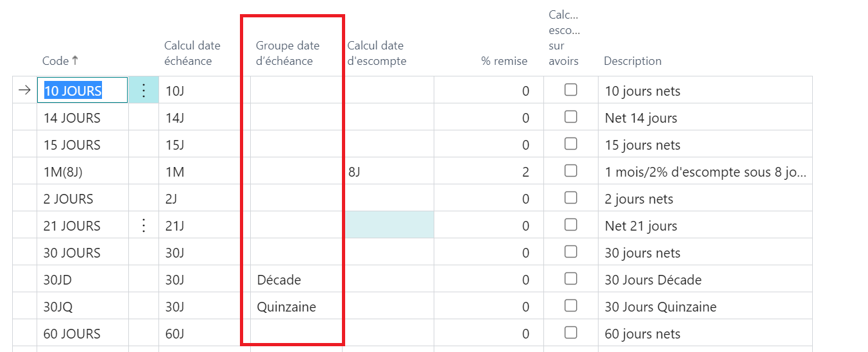Click the Calcul date d'escompte column header

[x=377, y=53]
